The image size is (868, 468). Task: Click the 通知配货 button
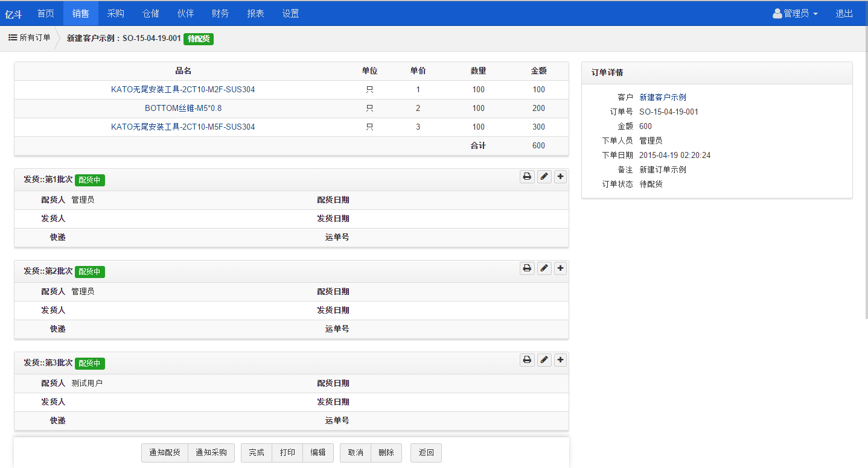165,453
